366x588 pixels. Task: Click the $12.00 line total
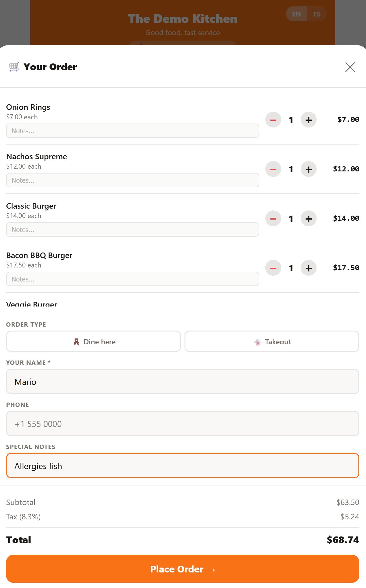[346, 169]
